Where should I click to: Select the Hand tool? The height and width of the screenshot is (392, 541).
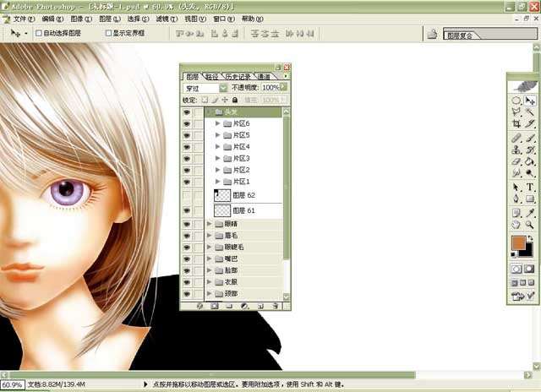point(516,225)
